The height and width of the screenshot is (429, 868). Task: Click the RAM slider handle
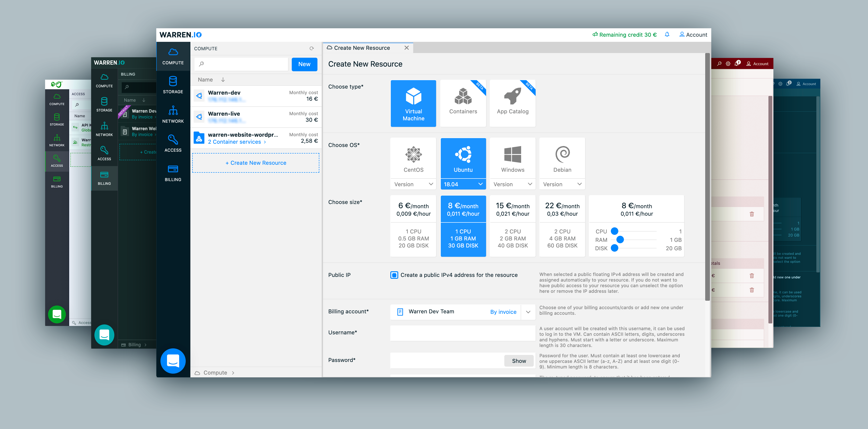pyautogui.click(x=620, y=239)
